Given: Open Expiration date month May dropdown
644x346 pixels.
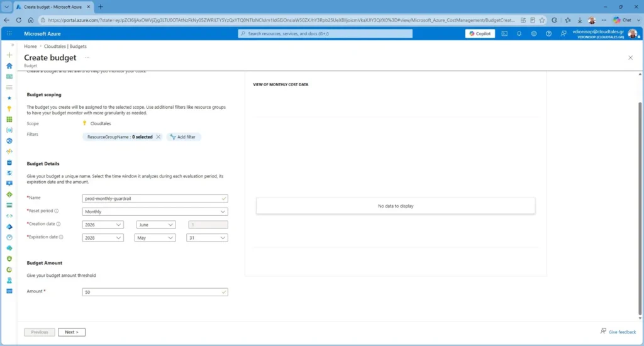Looking at the screenshot, I should click(155, 238).
